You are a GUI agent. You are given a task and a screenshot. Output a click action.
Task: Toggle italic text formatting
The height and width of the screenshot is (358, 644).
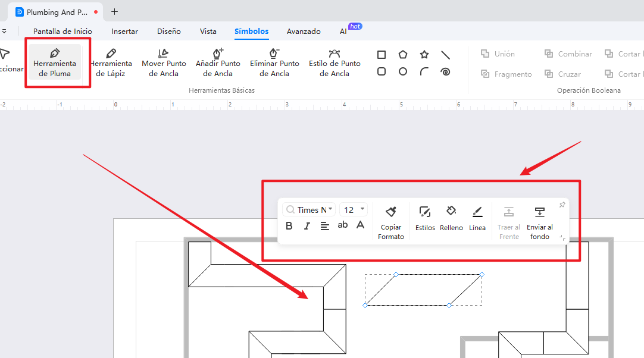coord(307,225)
